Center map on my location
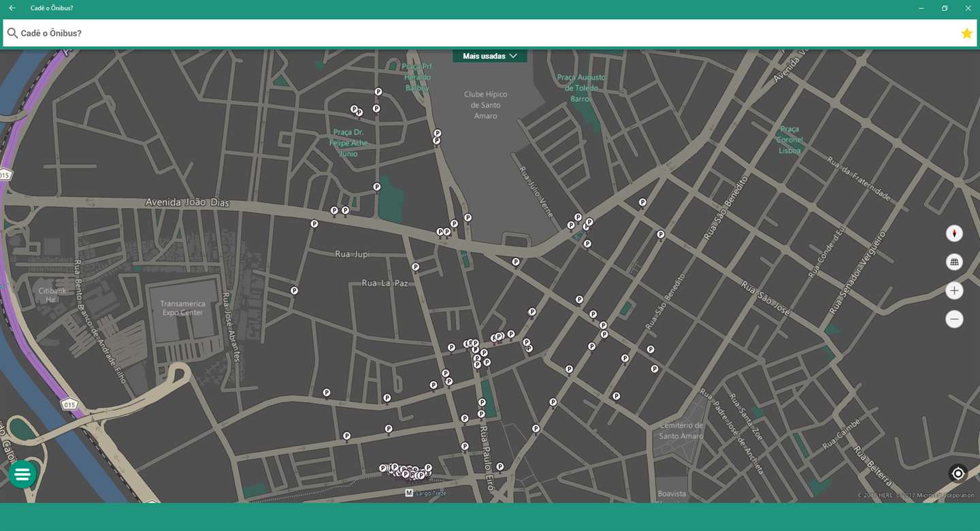 click(x=958, y=473)
